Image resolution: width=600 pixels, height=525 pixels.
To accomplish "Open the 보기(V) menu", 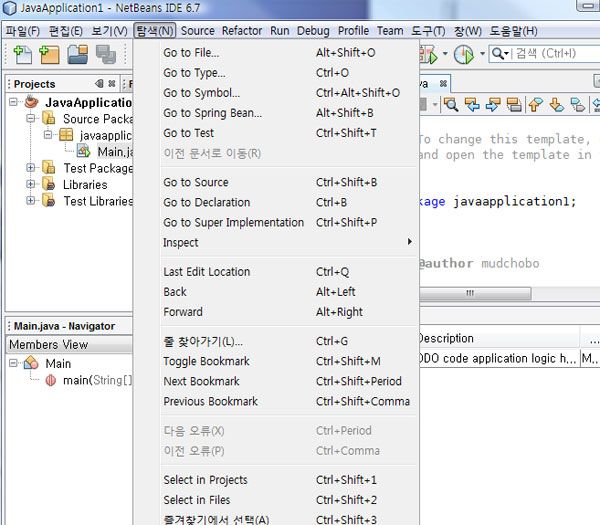I will coord(109,31).
